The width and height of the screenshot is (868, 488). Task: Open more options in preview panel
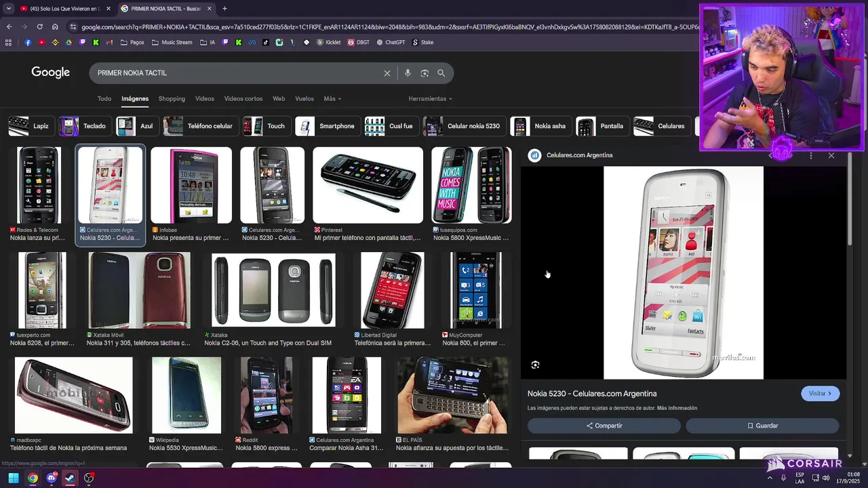pos(811,155)
